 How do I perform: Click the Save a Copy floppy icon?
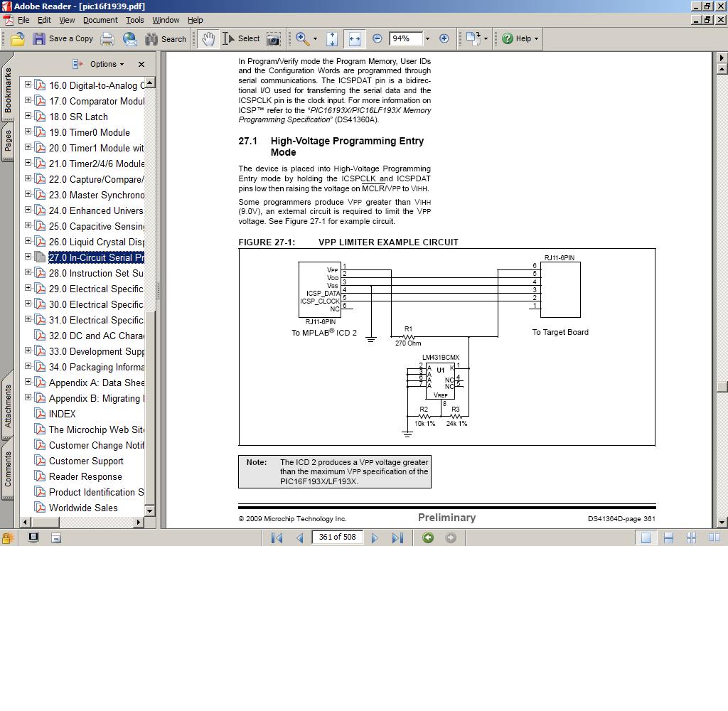tap(39, 39)
